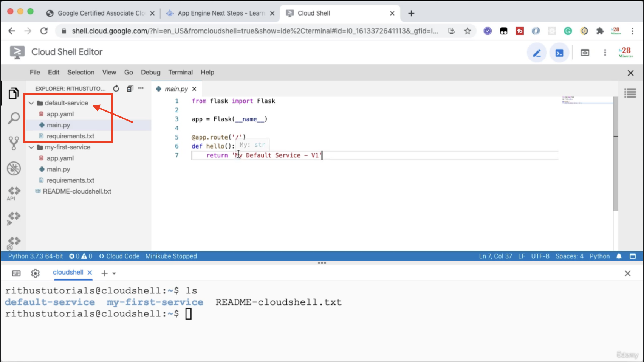Open a new browser tab
This screenshot has width=644, height=363.
pyautogui.click(x=411, y=13)
